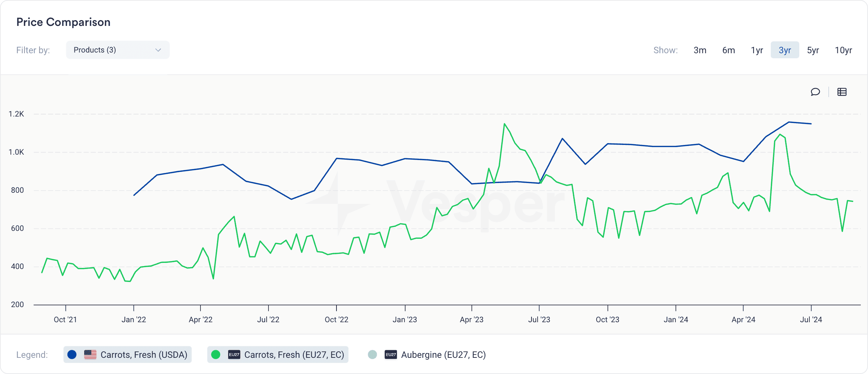868x374 pixels.
Task: Click the Jul '23 x-axis marker
Action: click(539, 319)
